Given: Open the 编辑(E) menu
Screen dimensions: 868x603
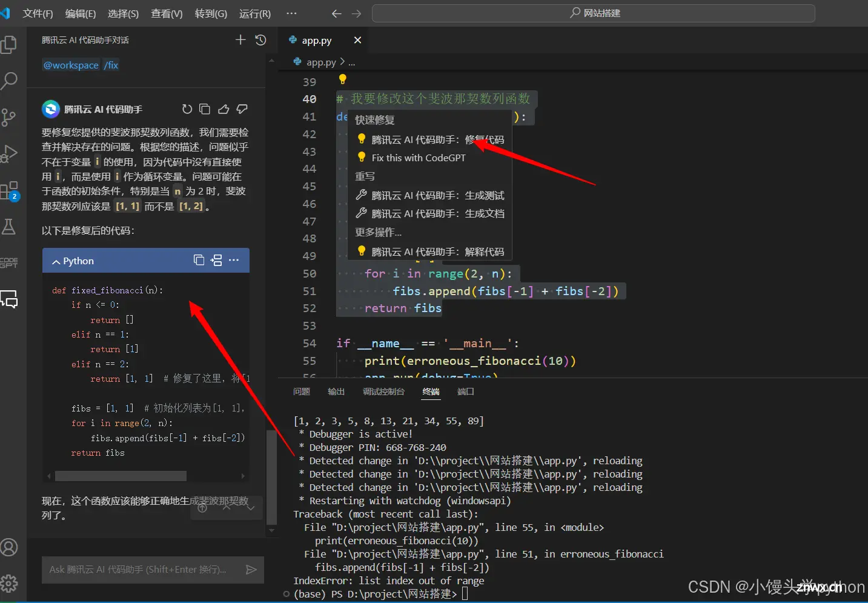Looking at the screenshot, I should point(81,13).
